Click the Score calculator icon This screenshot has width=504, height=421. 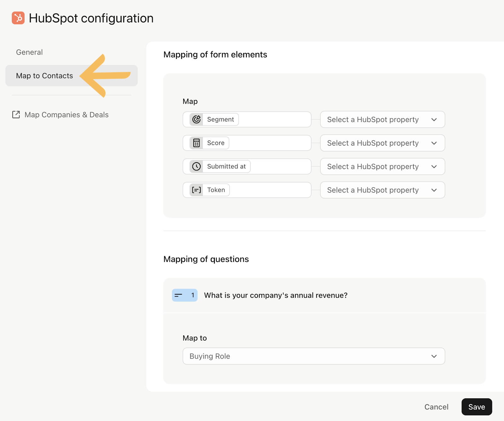(197, 143)
